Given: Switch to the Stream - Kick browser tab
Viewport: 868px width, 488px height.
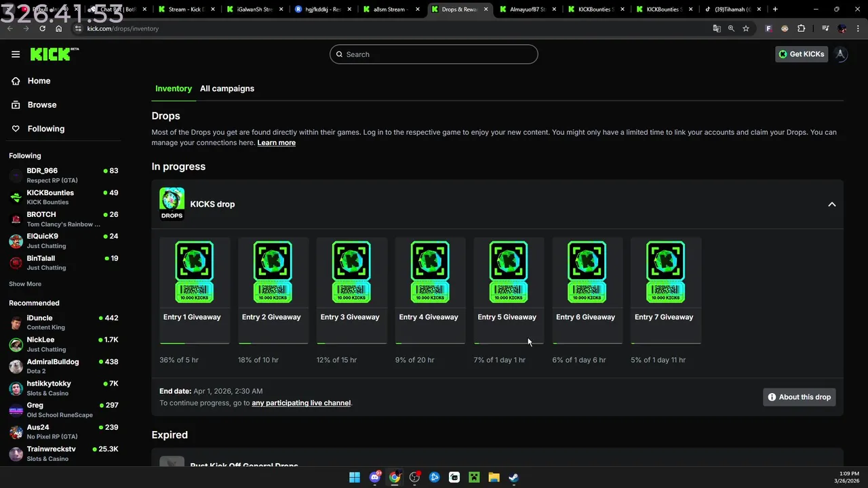Looking at the screenshot, I should tap(186, 9).
